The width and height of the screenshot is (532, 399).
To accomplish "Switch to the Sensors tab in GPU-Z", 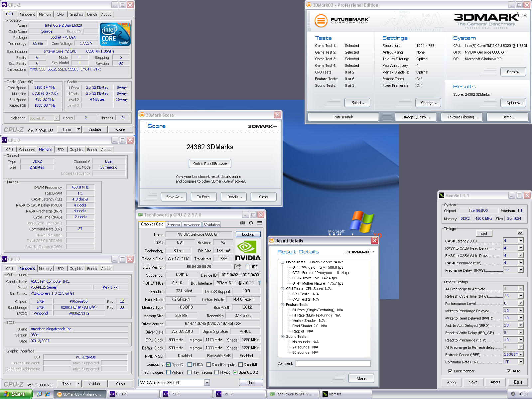I will (x=174, y=225).
